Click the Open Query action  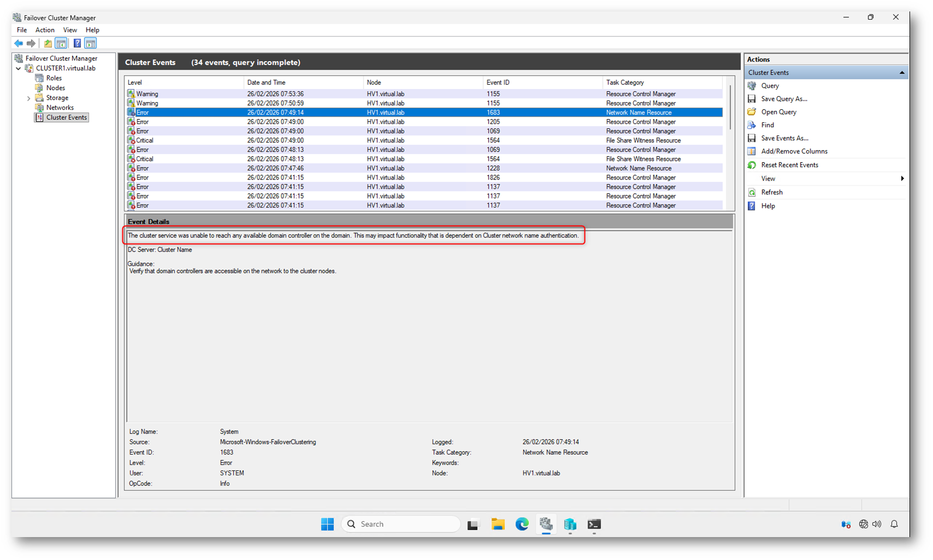[x=779, y=112]
